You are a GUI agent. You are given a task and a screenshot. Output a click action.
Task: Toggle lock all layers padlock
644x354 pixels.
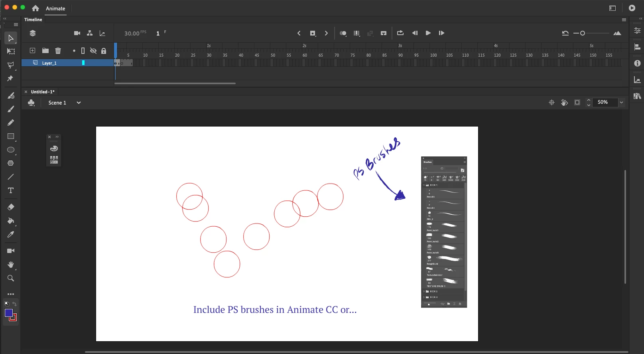tap(104, 51)
